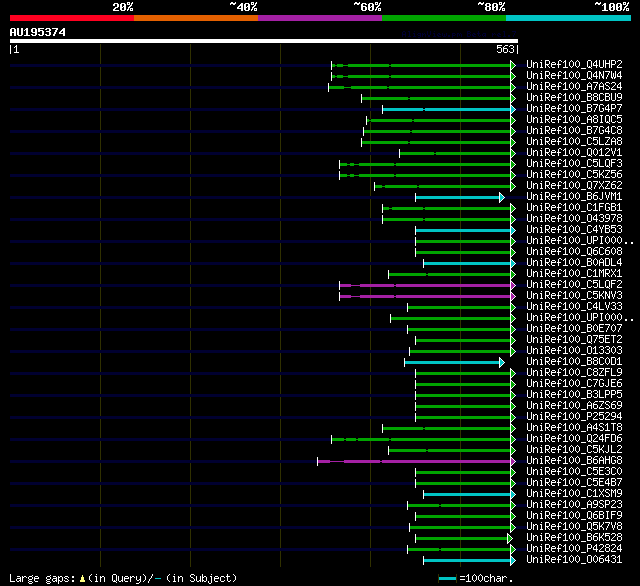
Task: Click the UniRef100_Q5K7V8 label
Action: point(574,527)
